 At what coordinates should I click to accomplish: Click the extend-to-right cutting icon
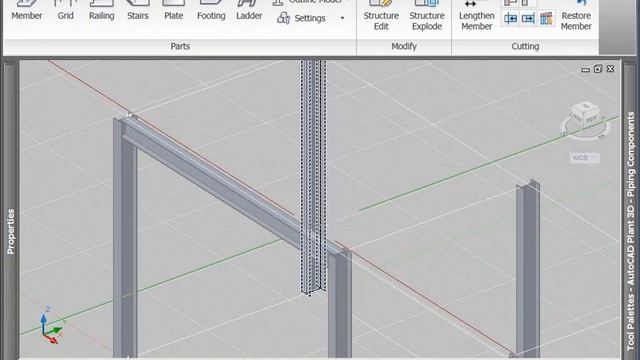point(528,18)
